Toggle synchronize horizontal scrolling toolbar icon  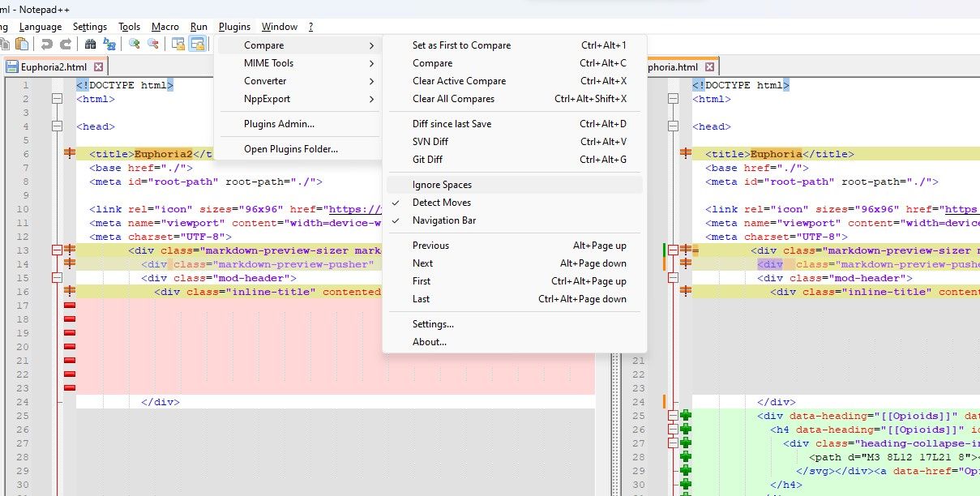pos(197,45)
